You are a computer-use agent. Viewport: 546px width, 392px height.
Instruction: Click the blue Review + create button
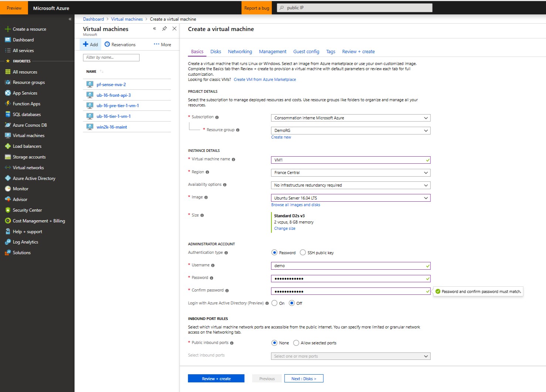[216, 379]
